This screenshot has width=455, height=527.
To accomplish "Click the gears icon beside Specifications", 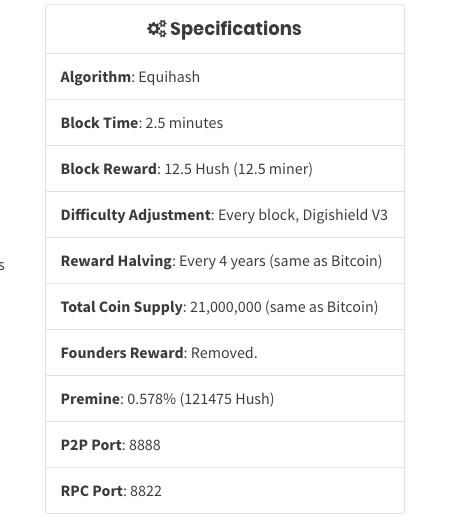I will 157,29.
